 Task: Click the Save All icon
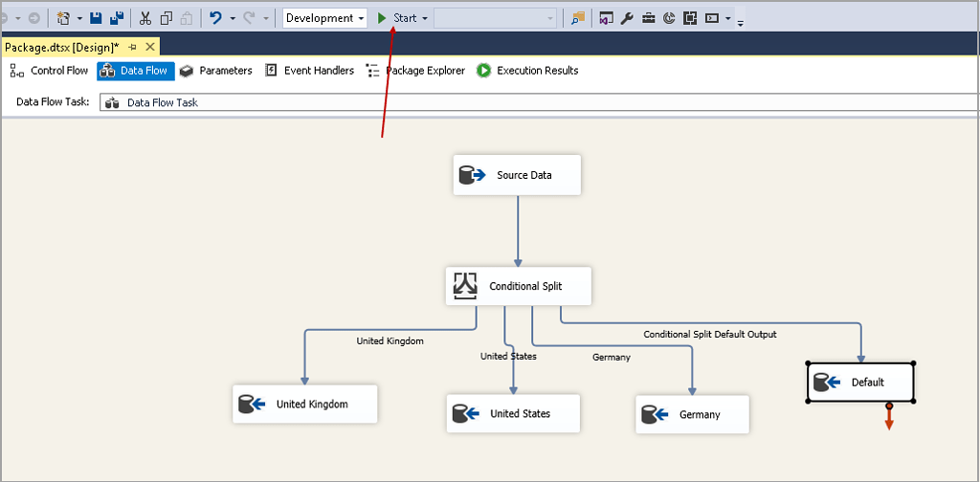(117, 18)
